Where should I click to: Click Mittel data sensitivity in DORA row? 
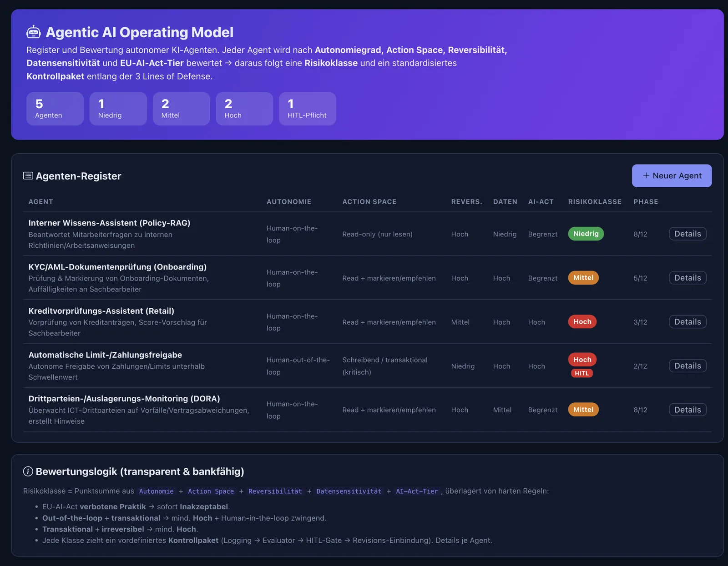502,410
